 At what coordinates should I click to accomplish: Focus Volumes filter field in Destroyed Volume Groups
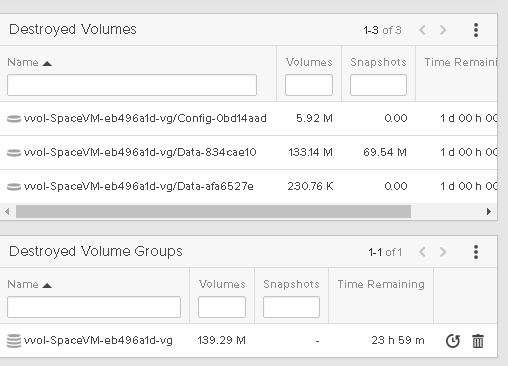(x=222, y=307)
